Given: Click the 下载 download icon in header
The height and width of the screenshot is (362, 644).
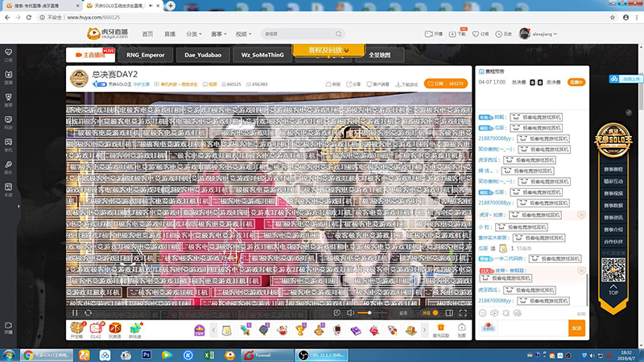Looking at the screenshot, I should [457, 34].
